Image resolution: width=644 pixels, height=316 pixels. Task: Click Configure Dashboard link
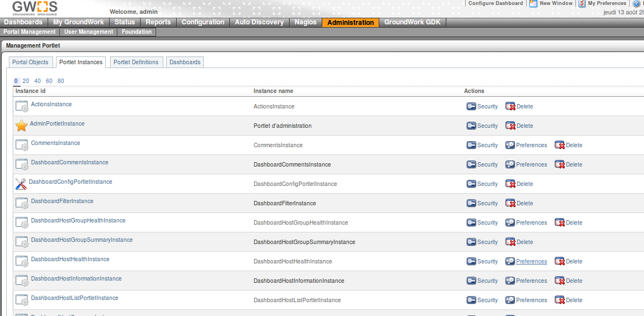(495, 3)
